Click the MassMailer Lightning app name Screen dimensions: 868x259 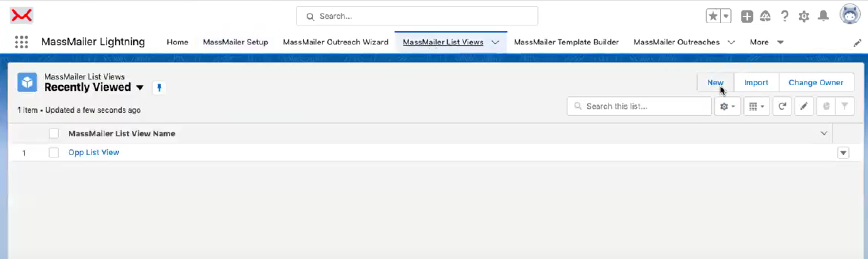click(93, 42)
